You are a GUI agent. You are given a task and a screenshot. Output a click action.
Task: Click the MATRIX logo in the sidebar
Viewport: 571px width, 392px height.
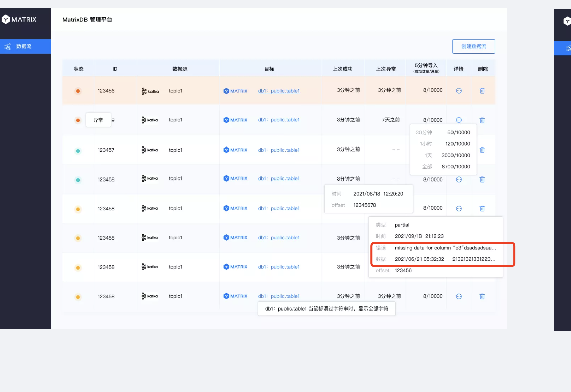point(19,20)
